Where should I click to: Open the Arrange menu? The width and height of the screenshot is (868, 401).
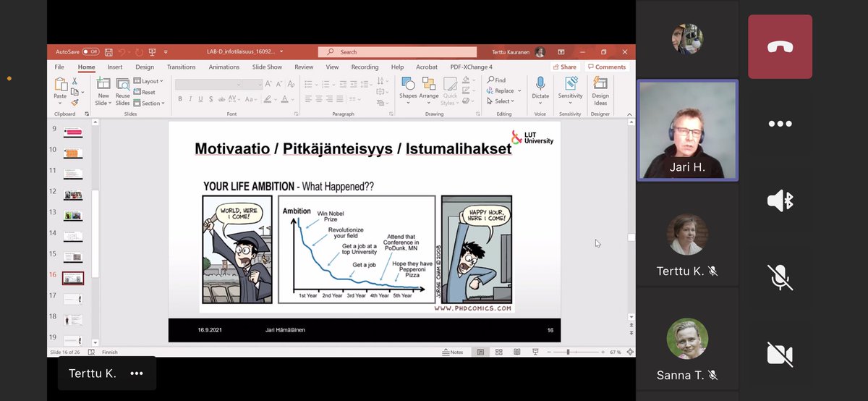click(x=429, y=91)
